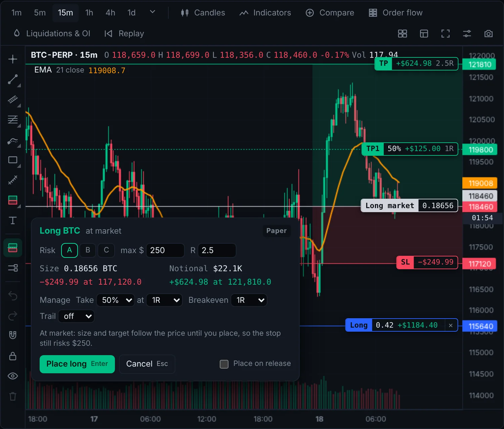Cancel the long order ticket
This screenshot has height=429, width=504.
click(x=147, y=364)
